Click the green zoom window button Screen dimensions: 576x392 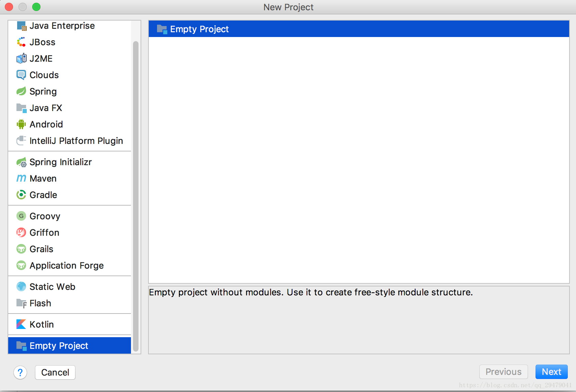coord(36,7)
